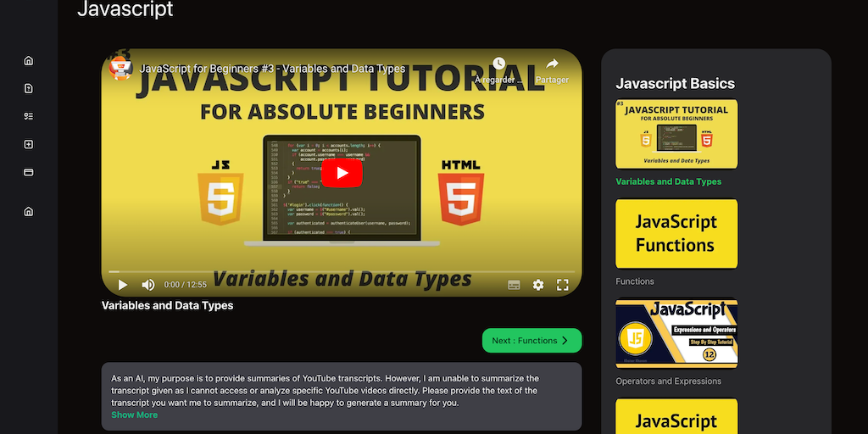Open the credit card billing icon
The image size is (868, 434).
[28, 172]
